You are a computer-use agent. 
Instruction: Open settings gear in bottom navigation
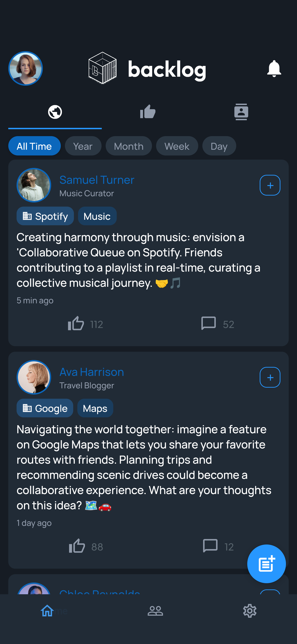pos(250,611)
